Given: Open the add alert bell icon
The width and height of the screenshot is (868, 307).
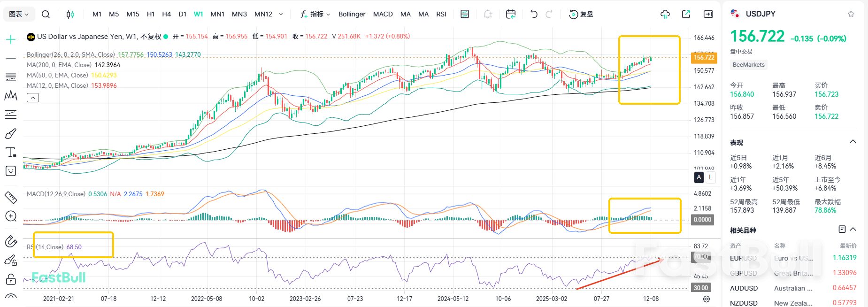Looking at the screenshot, I should click(x=488, y=14).
